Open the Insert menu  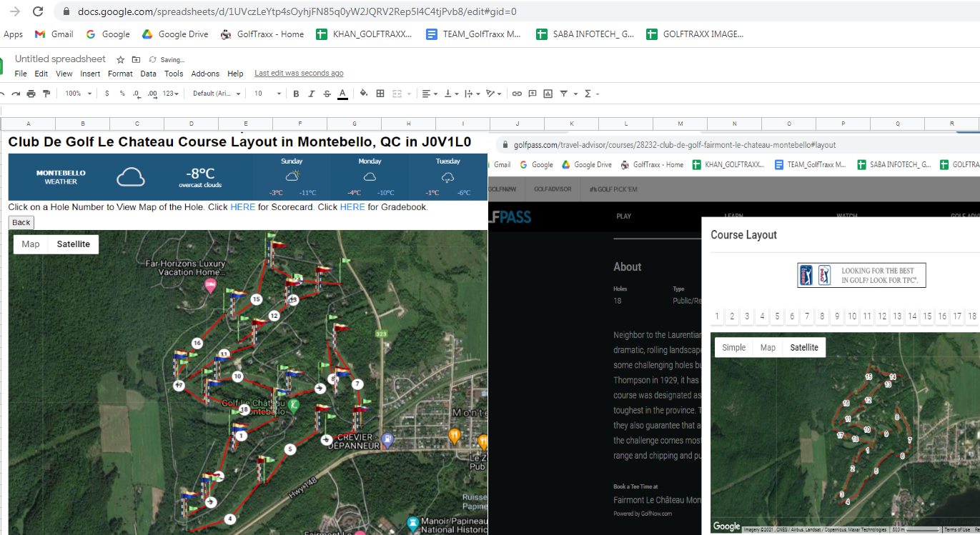[x=90, y=74]
